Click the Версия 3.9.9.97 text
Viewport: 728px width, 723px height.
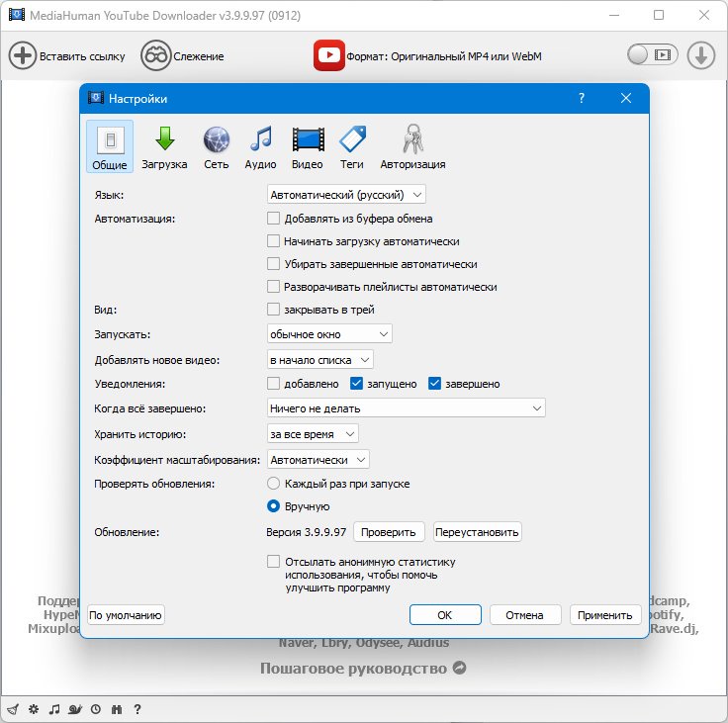click(306, 532)
